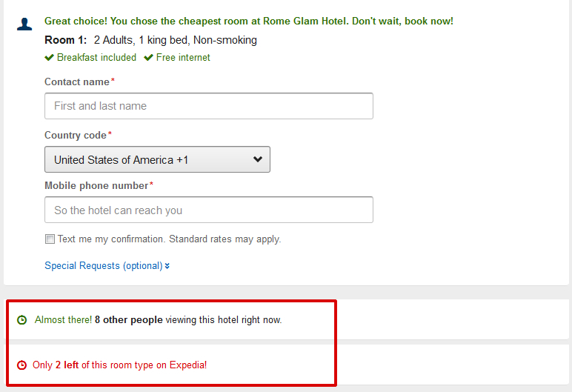Focus the Mobile phone number field
572x392 pixels.
(209, 210)
